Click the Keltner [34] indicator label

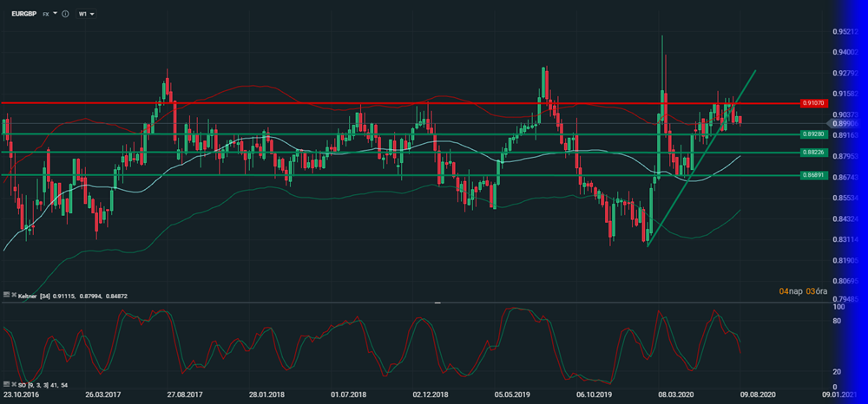pos(35,296)
